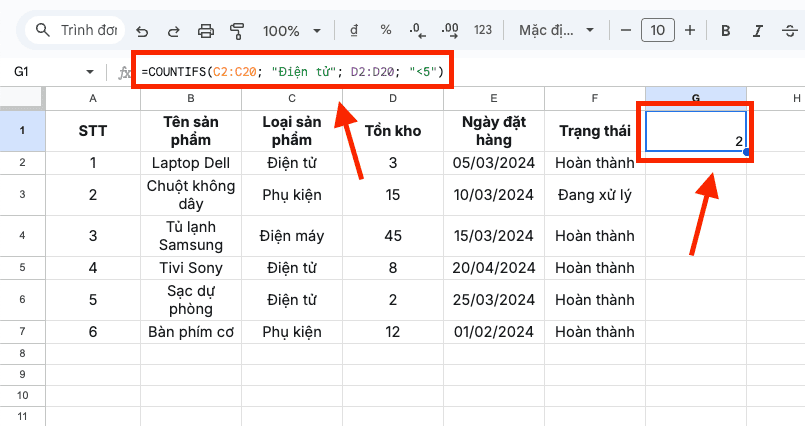
Task: Click the increase decimal places icon
Action: [450, 31]
